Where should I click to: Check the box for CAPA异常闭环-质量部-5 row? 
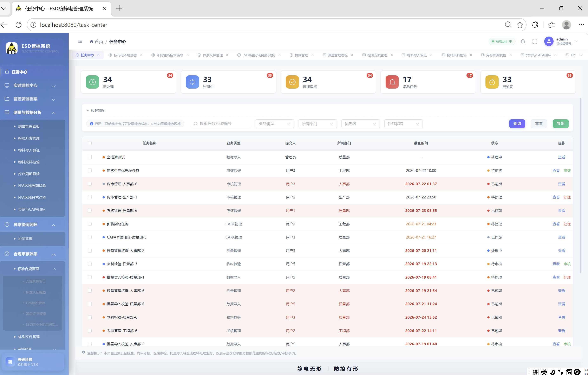coord(90,237)
